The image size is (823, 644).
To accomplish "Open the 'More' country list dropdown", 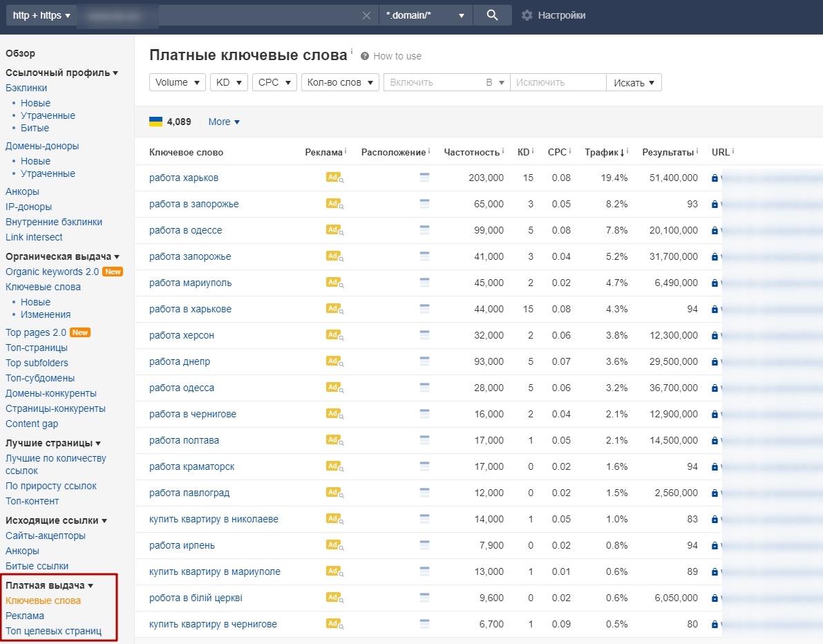I will pyautogui.click(x=223, y=122).
